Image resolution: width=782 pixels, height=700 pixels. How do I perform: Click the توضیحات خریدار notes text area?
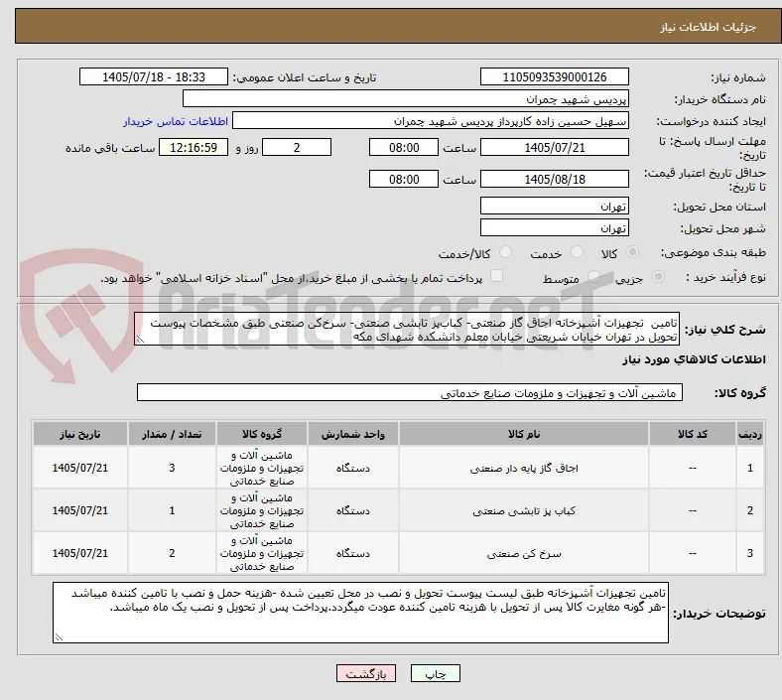click(360, 613)
